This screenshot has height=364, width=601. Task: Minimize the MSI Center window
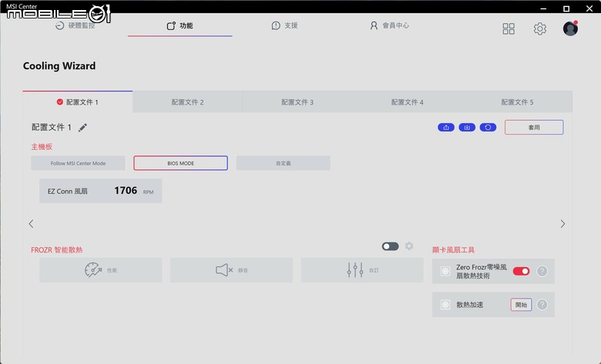click(543, 8)
